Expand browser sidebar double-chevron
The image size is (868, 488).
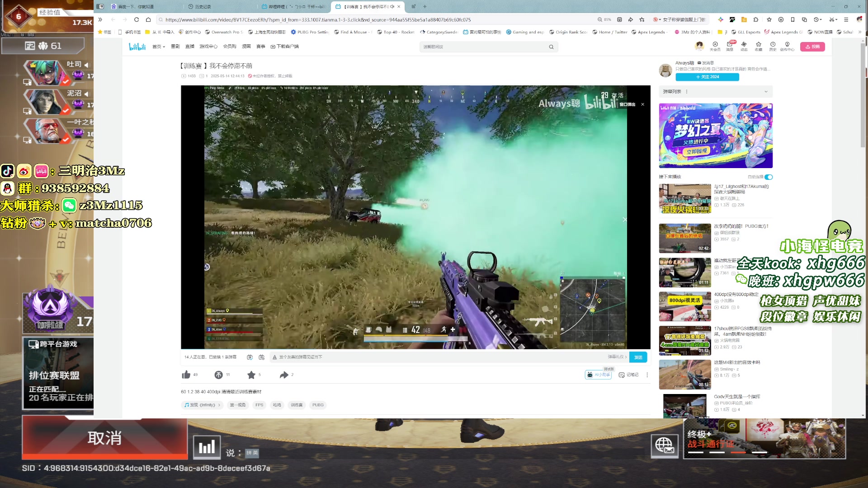[100, 19]
